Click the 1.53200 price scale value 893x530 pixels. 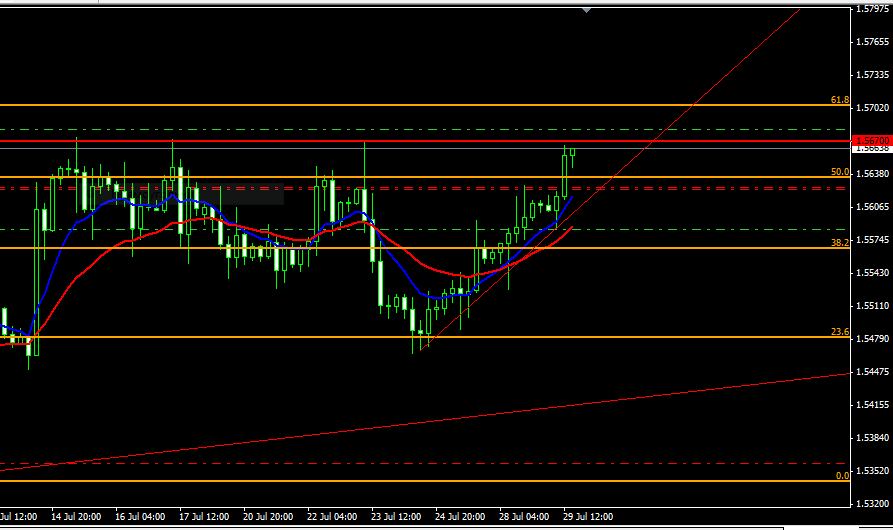point(872,504)
